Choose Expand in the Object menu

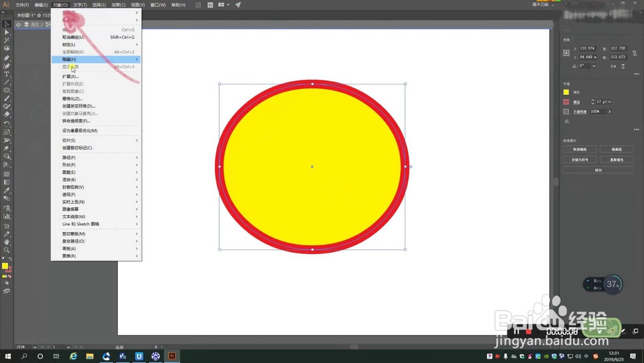pyautogui.click(x=96, y=77)
